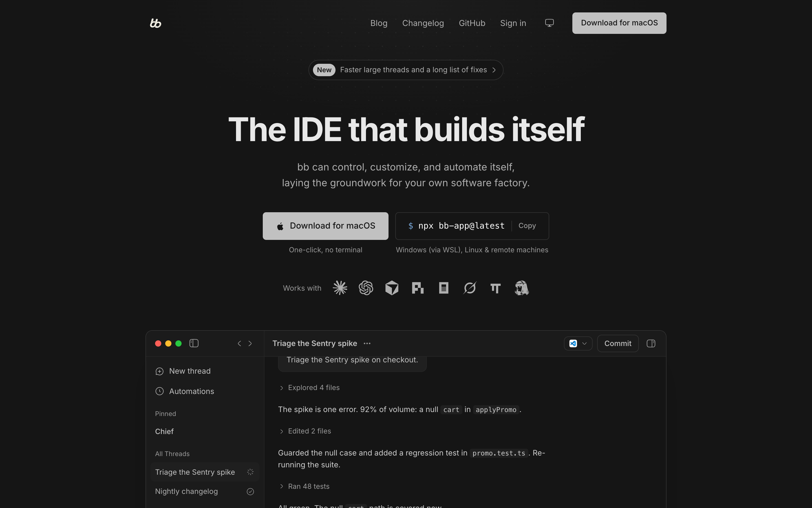Select the Nightly changelog thread
Screen dimensions: 812x508
205,492
